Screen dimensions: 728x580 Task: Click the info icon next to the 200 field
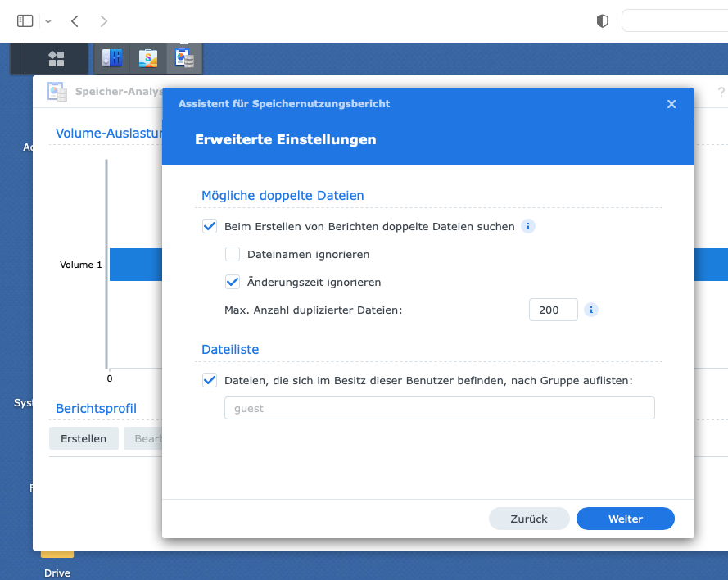tap(591, 310)
